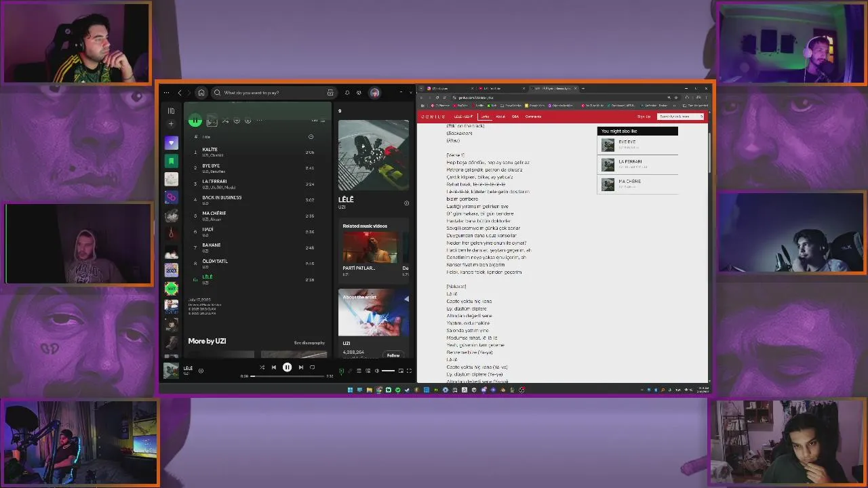
Task: Play track HADİ
Action: [x=258, y=232]
